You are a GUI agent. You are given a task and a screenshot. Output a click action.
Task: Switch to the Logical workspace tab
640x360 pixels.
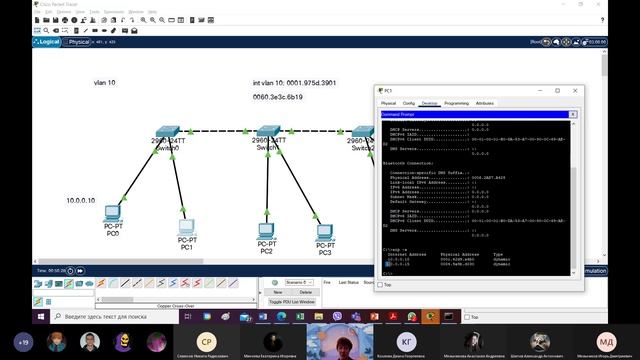click(47, 42)
